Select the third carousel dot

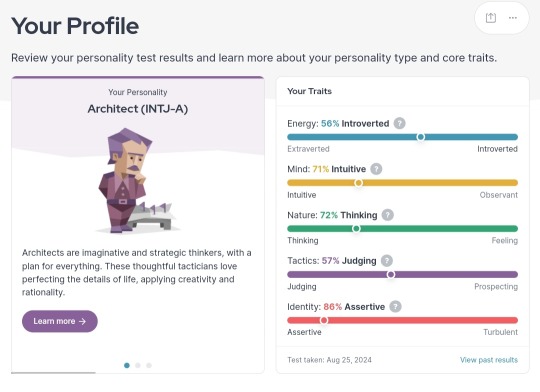(x=149, y=365)
